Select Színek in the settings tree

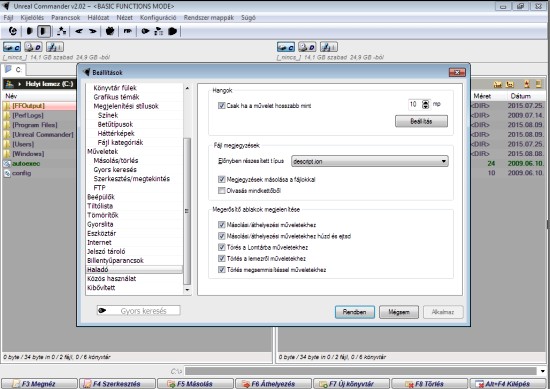(108, 115)
